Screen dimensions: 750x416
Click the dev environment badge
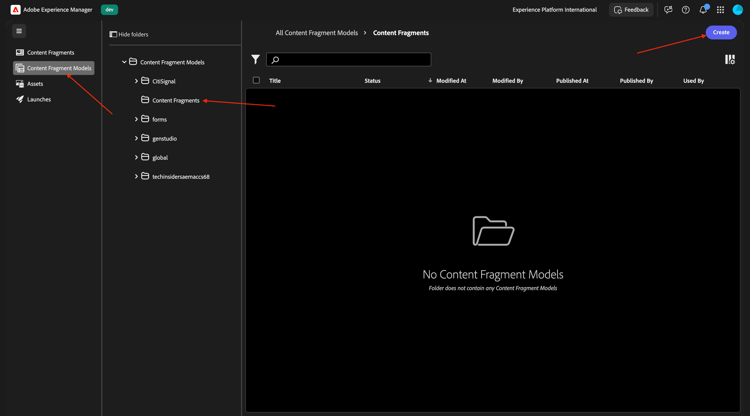point(110,10)
